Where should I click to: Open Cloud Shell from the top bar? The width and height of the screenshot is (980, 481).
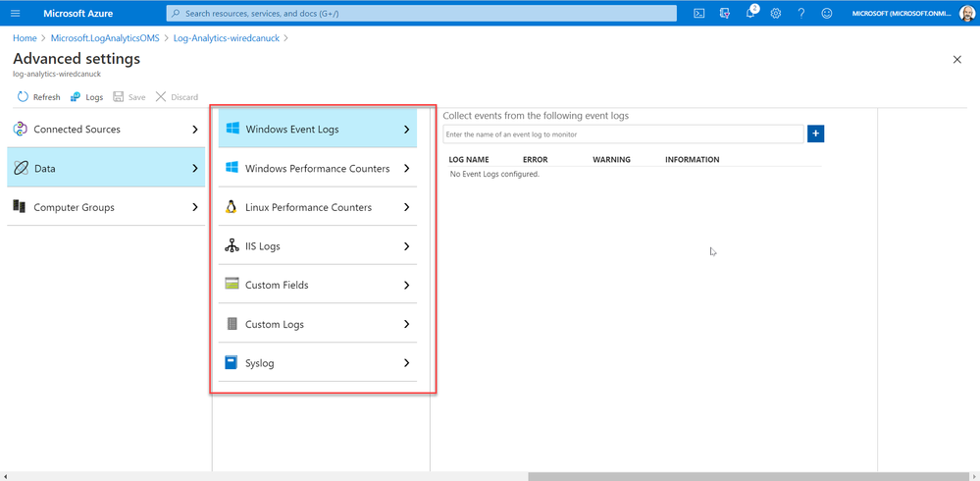point(700,13)
